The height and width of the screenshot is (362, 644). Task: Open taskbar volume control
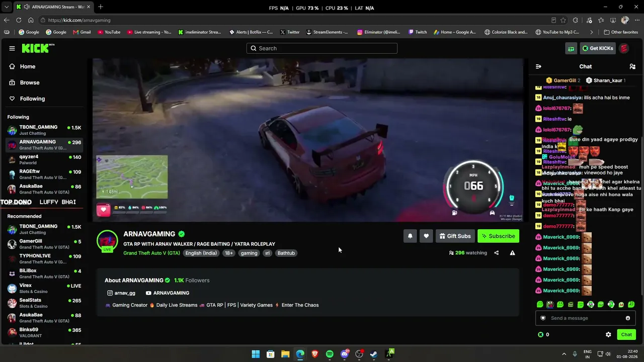(x=608, y=354)
